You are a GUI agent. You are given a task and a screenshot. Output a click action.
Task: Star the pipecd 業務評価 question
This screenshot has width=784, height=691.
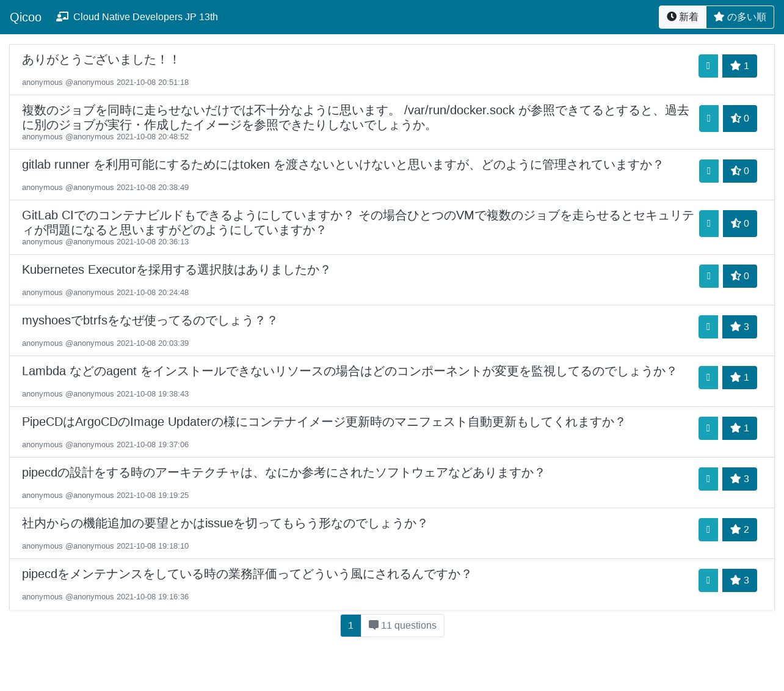click(739, 580)
